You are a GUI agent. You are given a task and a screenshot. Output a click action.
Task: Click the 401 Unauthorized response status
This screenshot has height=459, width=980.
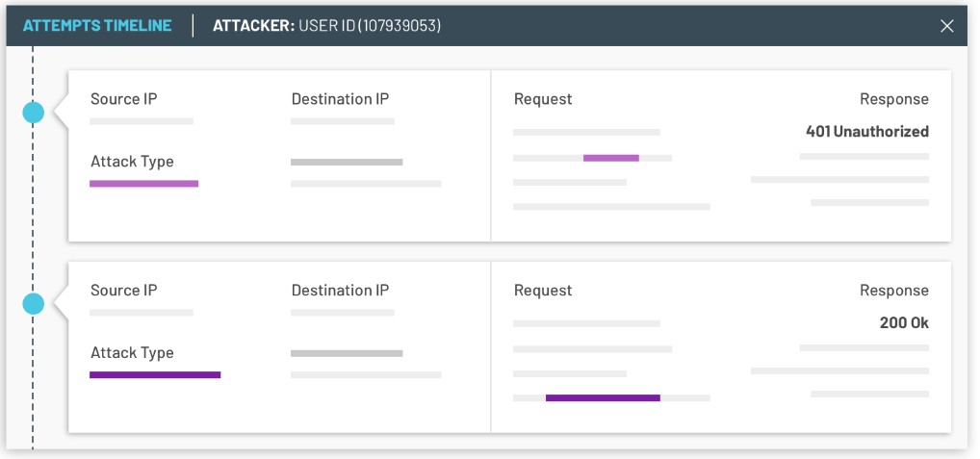point(866,131)
